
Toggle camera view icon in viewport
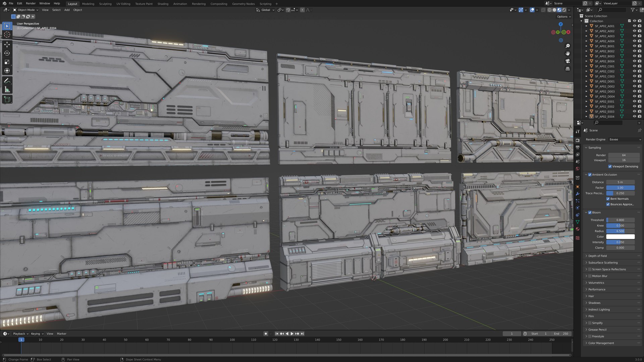pos(568,61)
